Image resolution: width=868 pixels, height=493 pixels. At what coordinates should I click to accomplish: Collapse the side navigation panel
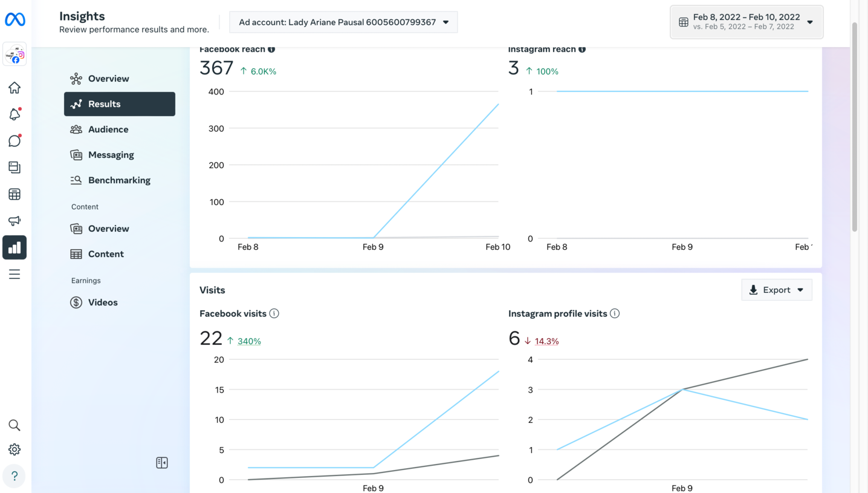pyautogui.click(x=162, y=463)
